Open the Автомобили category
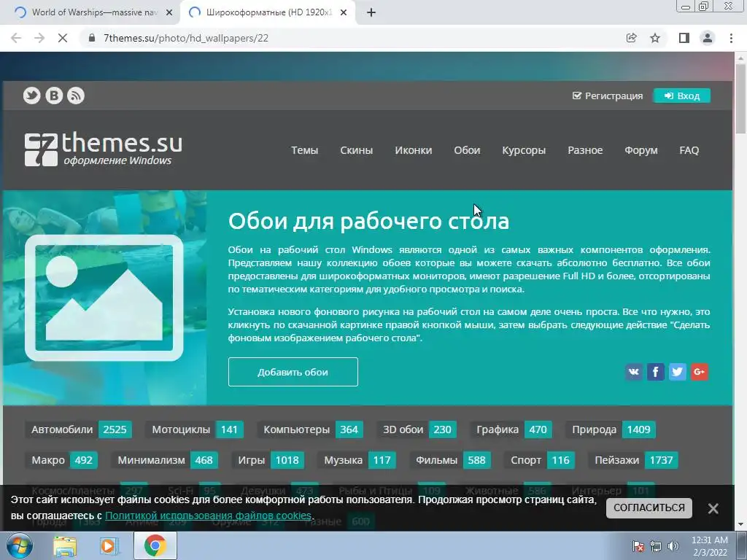 (x=79, y=429)
